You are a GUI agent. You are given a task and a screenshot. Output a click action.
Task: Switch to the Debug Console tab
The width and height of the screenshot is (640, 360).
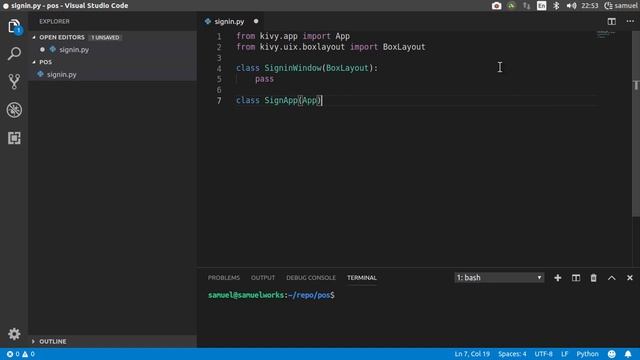(x=311, y=278)
